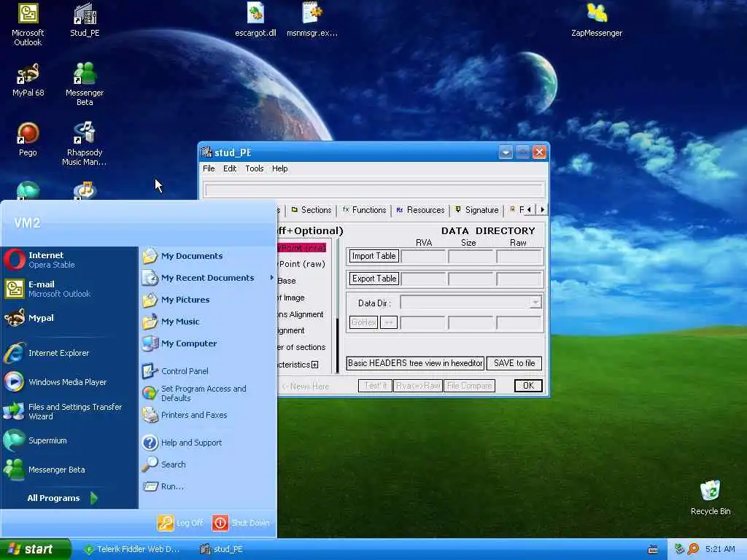Launch Opera Stable from Start menu
The width and height of the screenshot is (747, 560).
pos(69,260)
